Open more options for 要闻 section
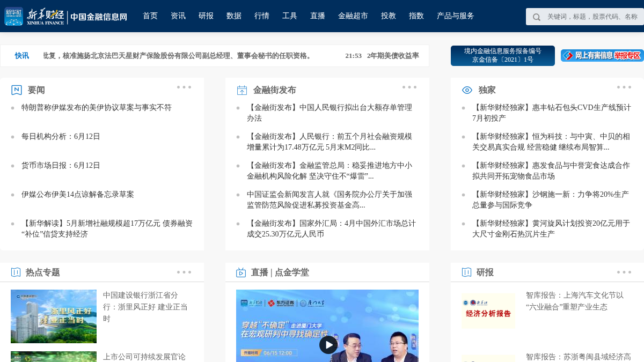This screenshot has width=644, height=362. [x=184, y=87]
